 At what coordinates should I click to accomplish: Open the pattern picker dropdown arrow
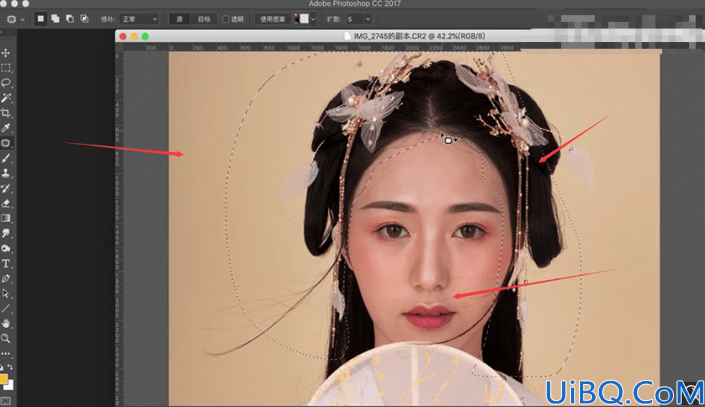[313, 19]
